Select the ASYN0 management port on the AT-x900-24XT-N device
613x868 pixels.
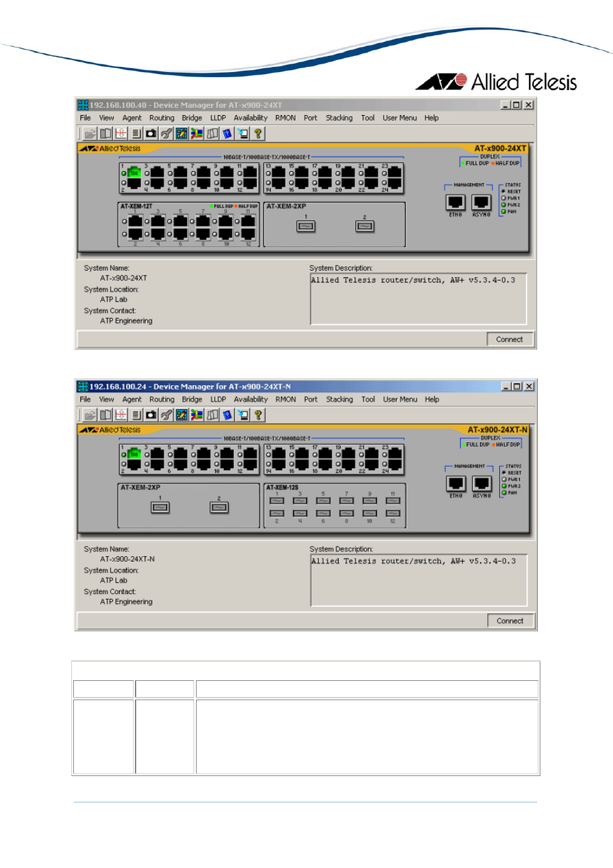coord(482,484)
